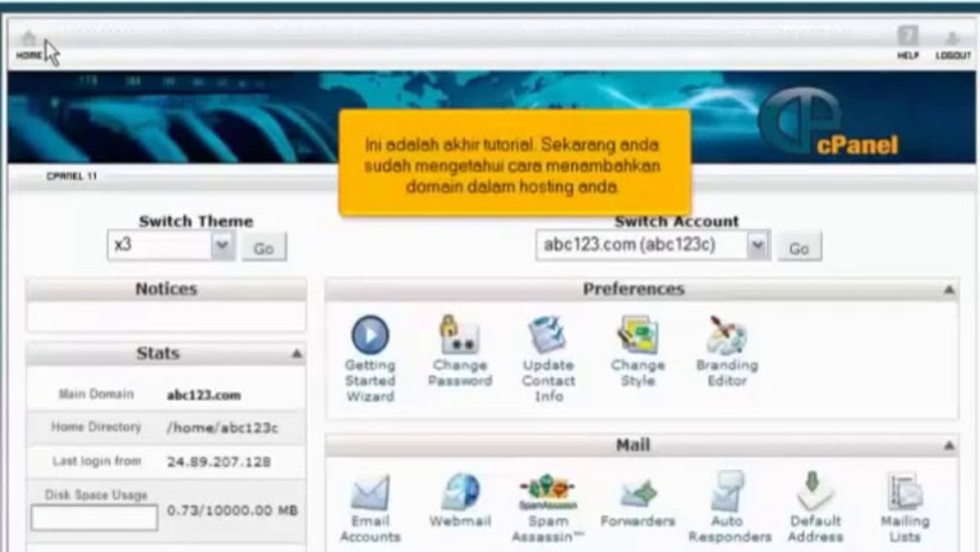Open the Switch Theme dropdown
The width and height of the screenshot is (980, 552).
(171, 247)
